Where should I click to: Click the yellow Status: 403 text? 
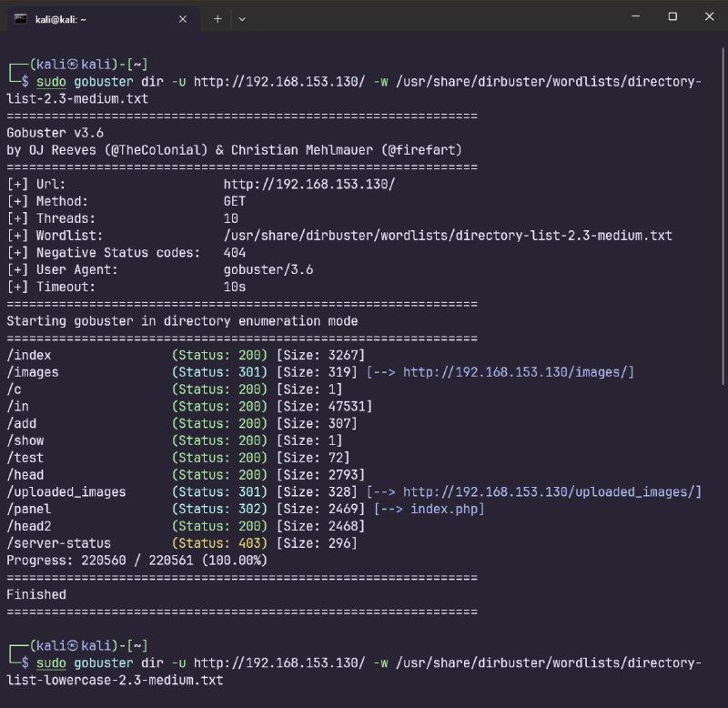(219, 543)
